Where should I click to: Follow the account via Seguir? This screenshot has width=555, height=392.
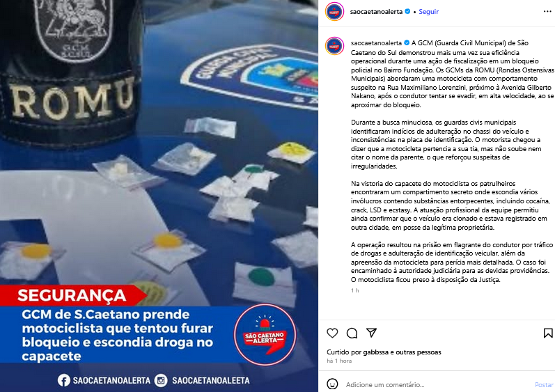click(x=429, y=12)
